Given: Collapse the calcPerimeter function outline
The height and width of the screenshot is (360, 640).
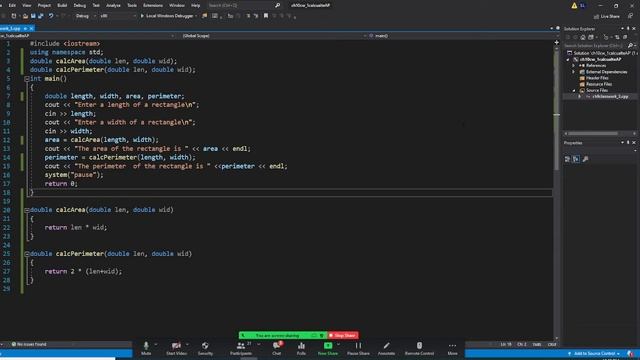Looking at the screenshot, I should click(x=27, y=254).
